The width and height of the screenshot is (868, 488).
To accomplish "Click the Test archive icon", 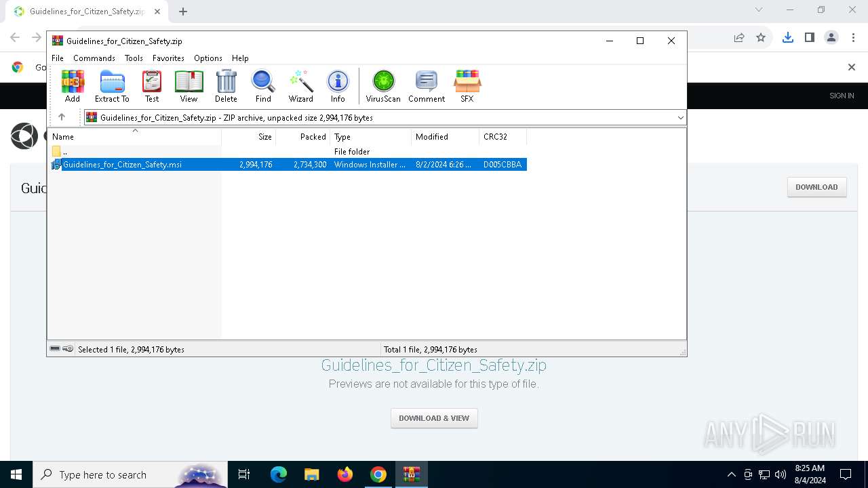I will (152, 86).
